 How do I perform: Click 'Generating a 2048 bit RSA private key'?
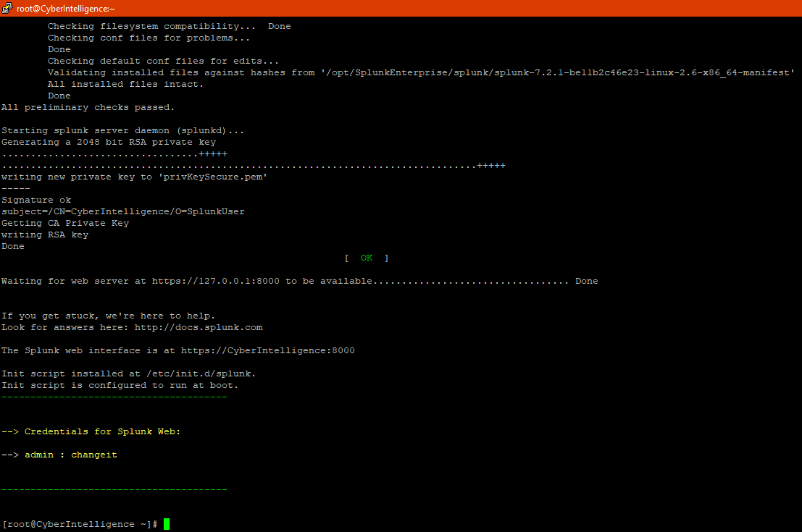point(109,142)
